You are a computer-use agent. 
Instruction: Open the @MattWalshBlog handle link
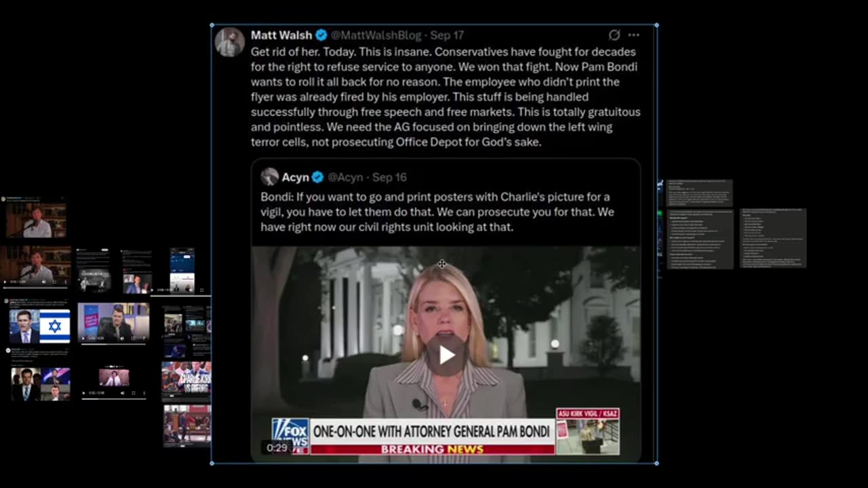pyautogui.click(x=376, y=35)
